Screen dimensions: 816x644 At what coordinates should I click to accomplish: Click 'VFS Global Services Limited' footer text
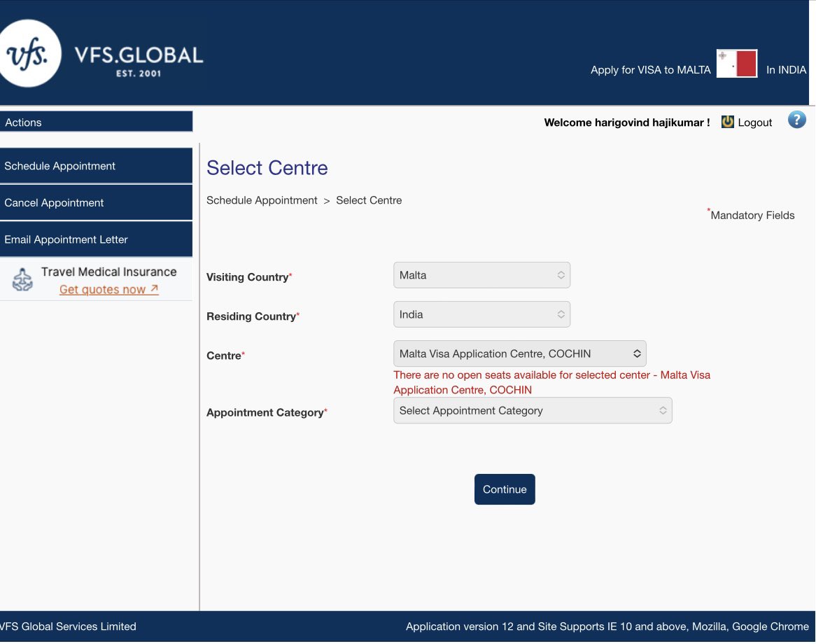(x=68, y=626)
